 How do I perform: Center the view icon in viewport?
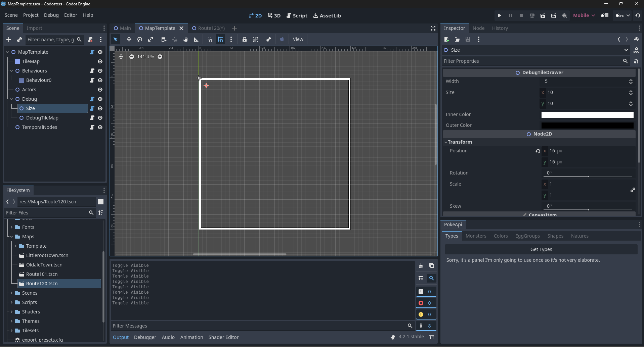(x=121, y=57)
